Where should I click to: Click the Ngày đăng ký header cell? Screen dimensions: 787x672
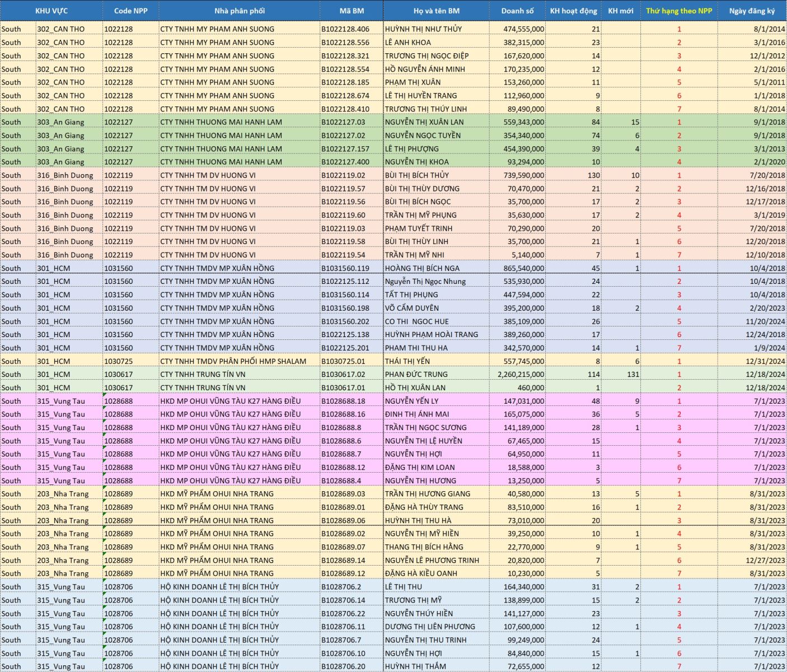click(x=752, y=11)
